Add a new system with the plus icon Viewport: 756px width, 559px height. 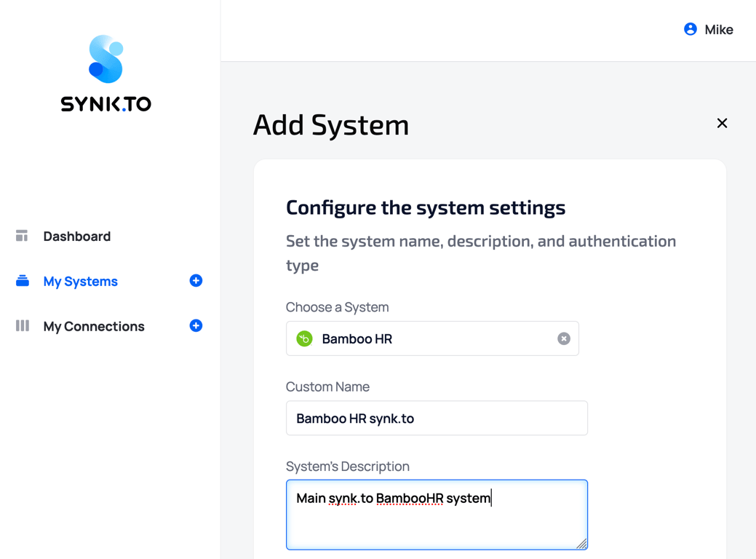click(x=196, y=281)
